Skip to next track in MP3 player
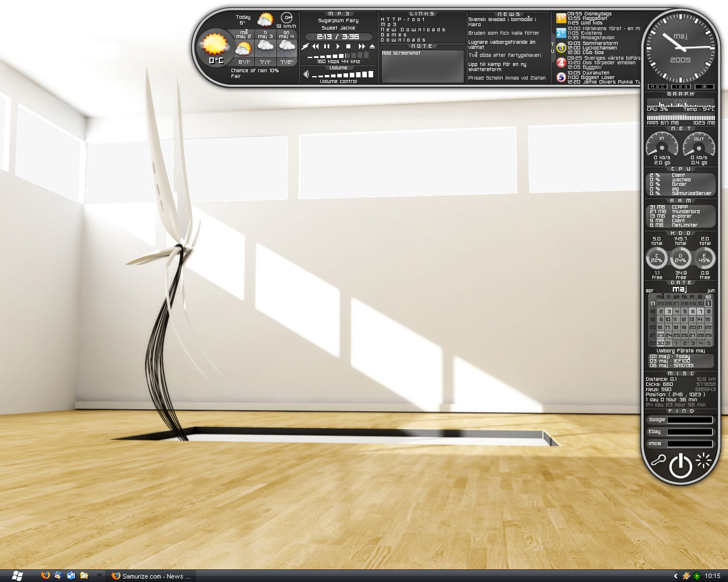Viewport: 728px width, 582px height. click(361, 46)
